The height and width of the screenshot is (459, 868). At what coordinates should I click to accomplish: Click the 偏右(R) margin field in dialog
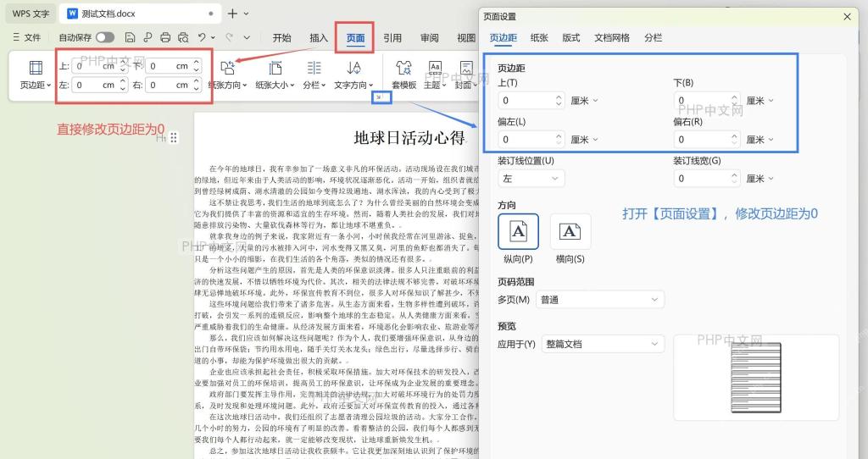[707, 140]
